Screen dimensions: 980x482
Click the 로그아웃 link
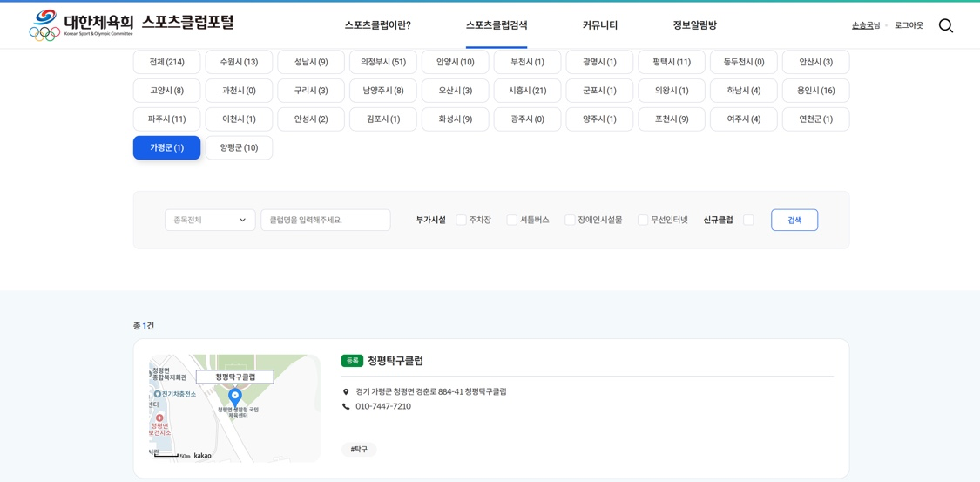[909, 25]
